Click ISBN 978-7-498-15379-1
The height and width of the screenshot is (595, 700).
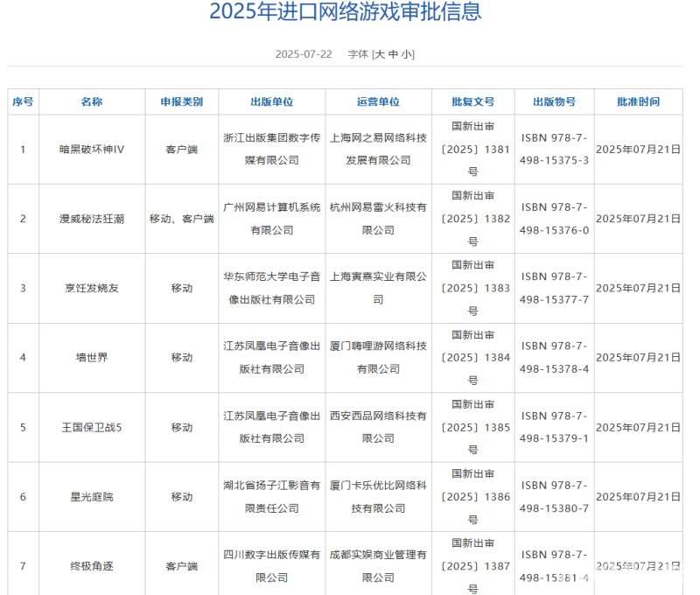(554, 428)
